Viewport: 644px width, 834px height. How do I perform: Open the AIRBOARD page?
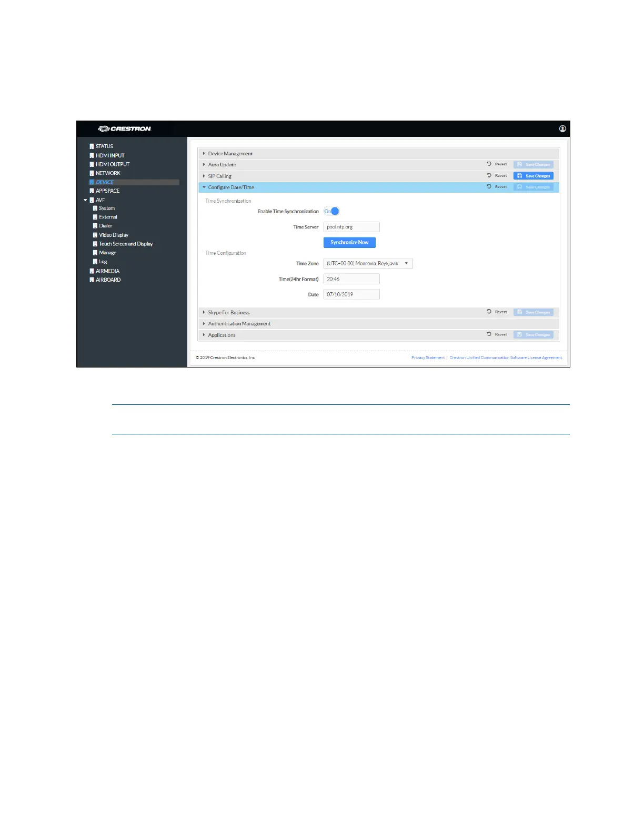pos(108,280)
